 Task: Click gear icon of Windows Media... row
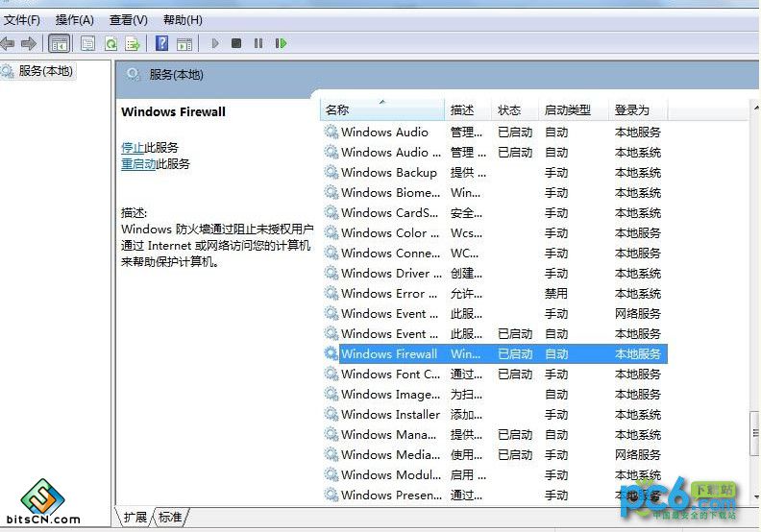click(331, 455)
